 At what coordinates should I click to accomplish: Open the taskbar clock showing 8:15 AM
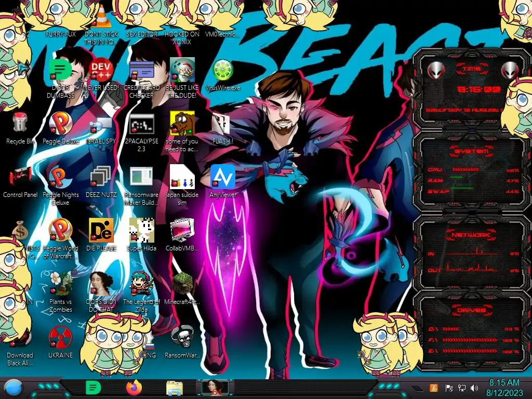tap(504, 388)
